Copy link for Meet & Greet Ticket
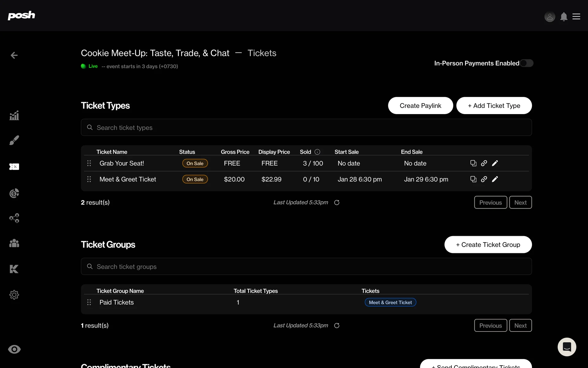The image size is (588, 368). 484,179
